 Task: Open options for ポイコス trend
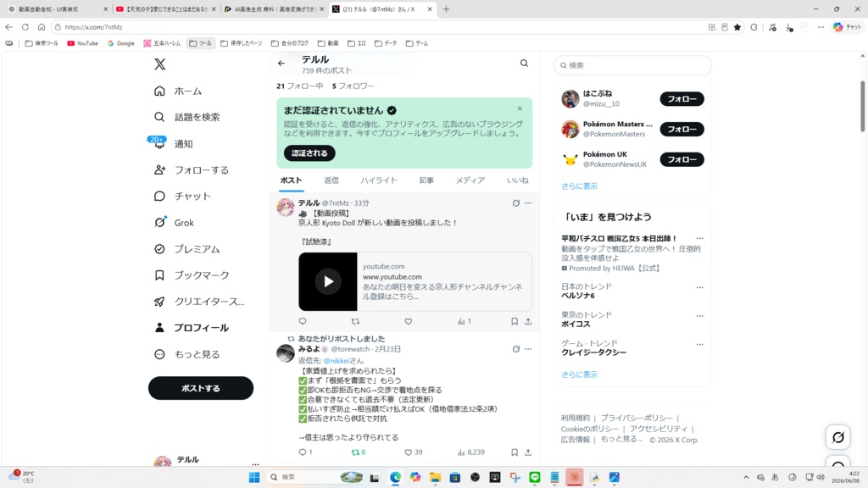pyautogui.click(x=699, y=316)
